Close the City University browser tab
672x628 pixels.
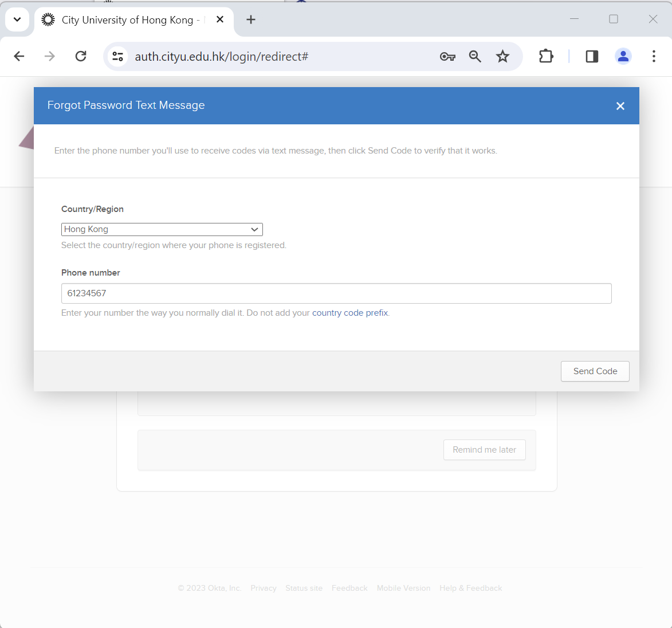pos(220,19)
